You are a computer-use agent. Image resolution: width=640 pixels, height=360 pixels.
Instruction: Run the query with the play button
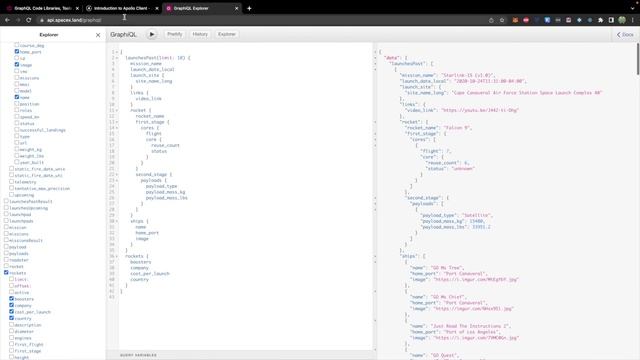(x=151, y=34)
